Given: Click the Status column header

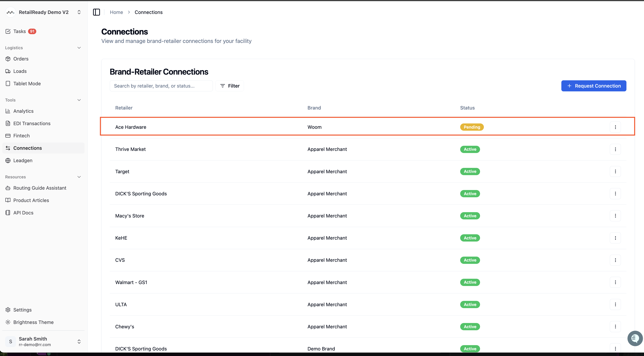Looking at the screenshot, I should (467, 108).
